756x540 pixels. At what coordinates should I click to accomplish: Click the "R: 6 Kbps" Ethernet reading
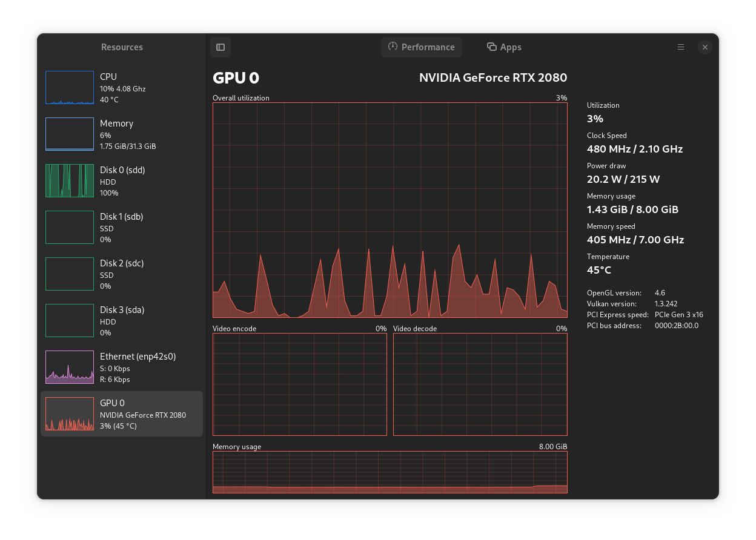(115, 380)
